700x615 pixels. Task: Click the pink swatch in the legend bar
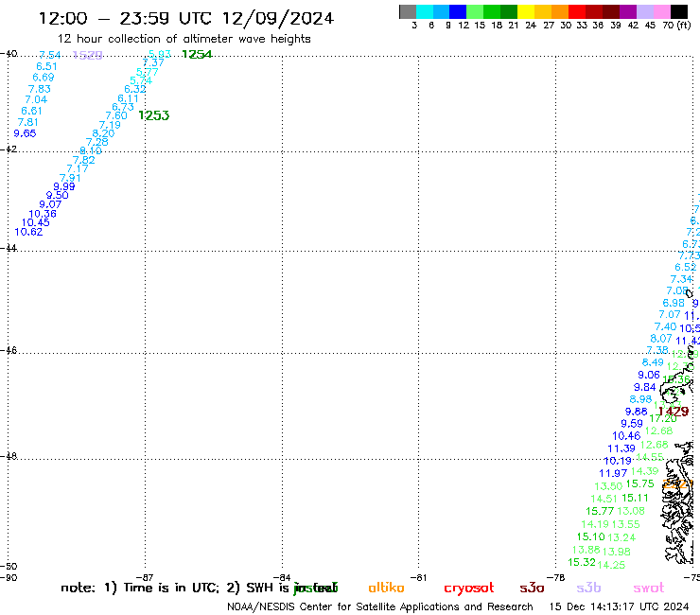[x=661, y=11]
